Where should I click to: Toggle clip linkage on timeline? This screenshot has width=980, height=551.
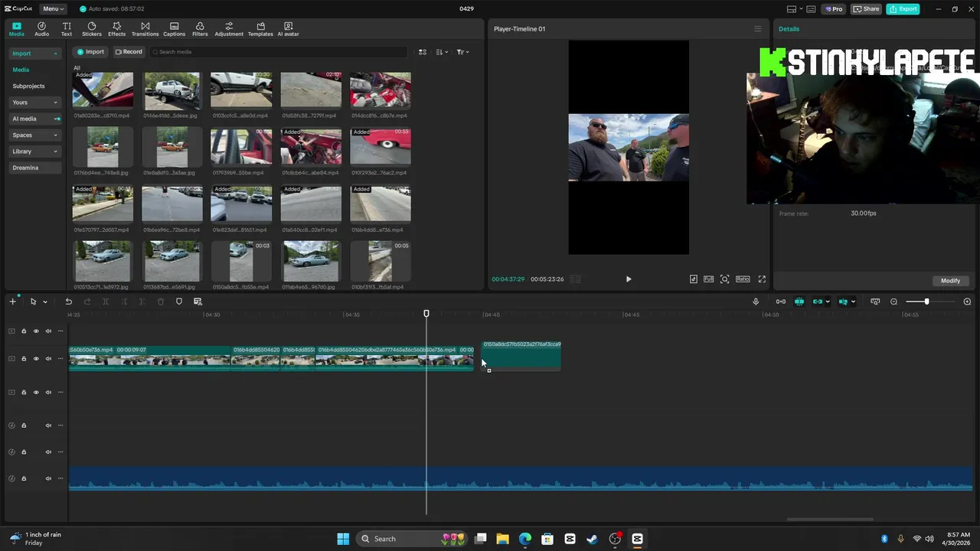coord(818,302)
